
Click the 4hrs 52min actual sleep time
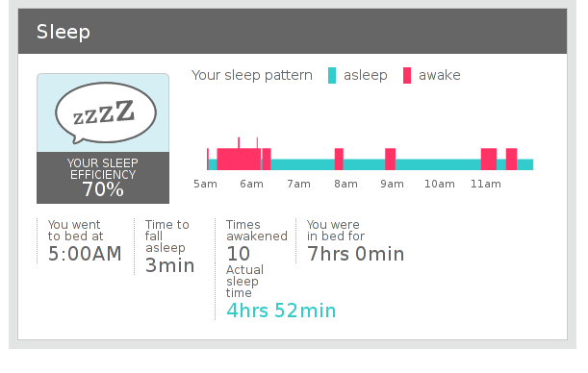click(281, 311)
